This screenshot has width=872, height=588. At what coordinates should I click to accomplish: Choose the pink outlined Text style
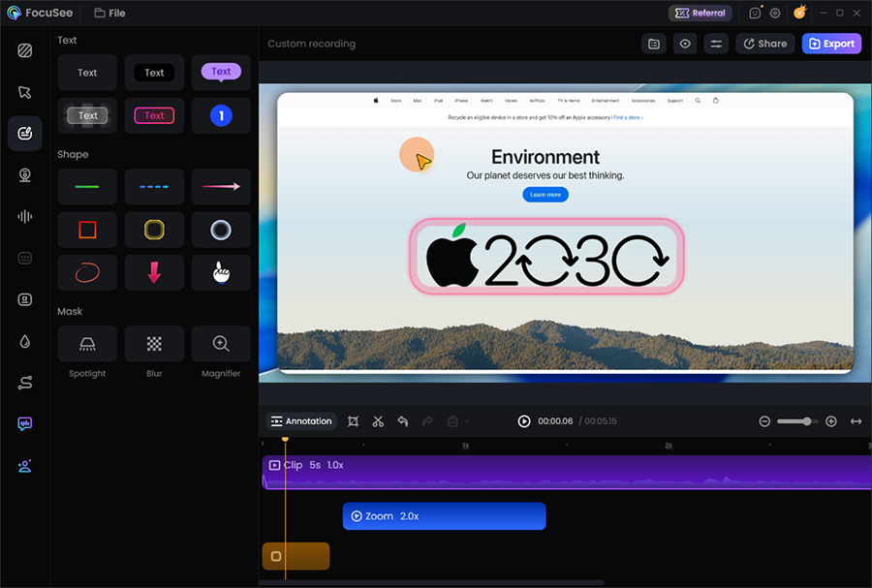tap(154, 115)
